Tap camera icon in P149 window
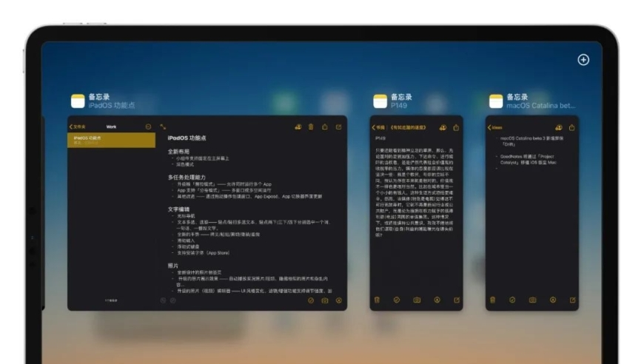The width and height of the screenshot is (644, 364). (417, 300)
